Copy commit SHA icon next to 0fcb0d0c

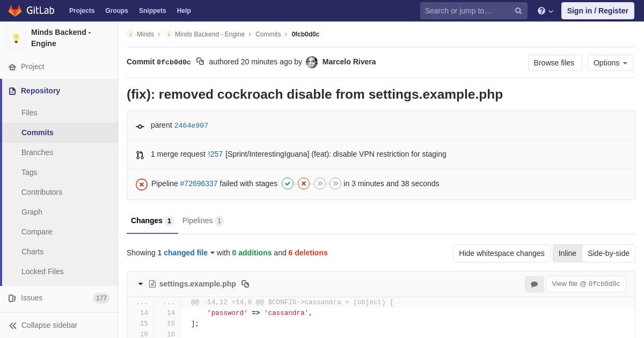point(200,62)
